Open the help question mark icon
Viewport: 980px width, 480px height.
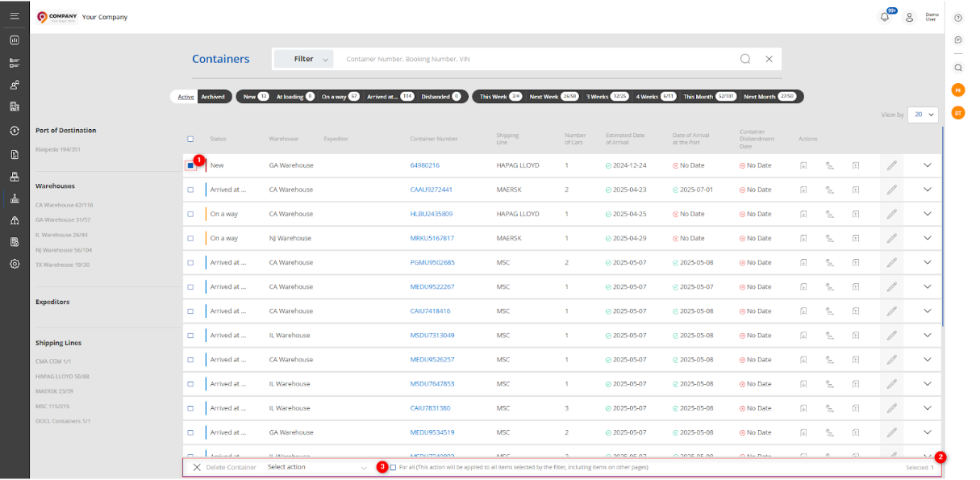pos(958,18)
